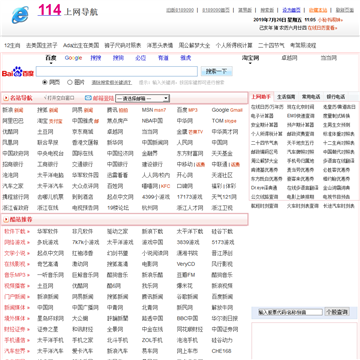The height and width of the screenshot is (360, 360).
Task: Open the 7k7k小游戏 link
Action: coord(86,242)
